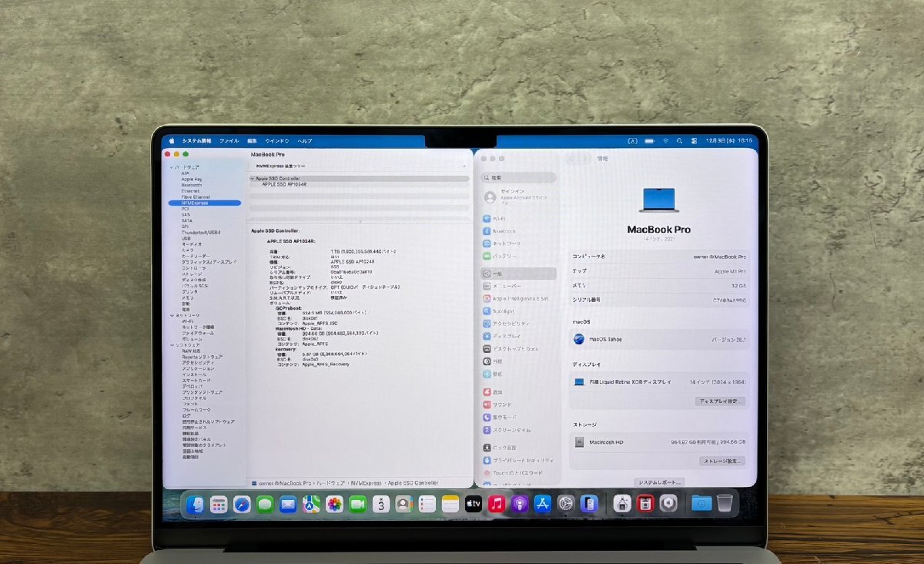Collapse Apple SSD Controller tree row
924x564 pixels.
click(253, 179)
